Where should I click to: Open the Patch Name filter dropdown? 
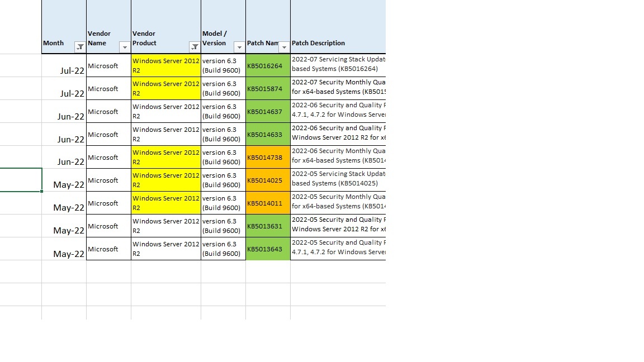284,47
